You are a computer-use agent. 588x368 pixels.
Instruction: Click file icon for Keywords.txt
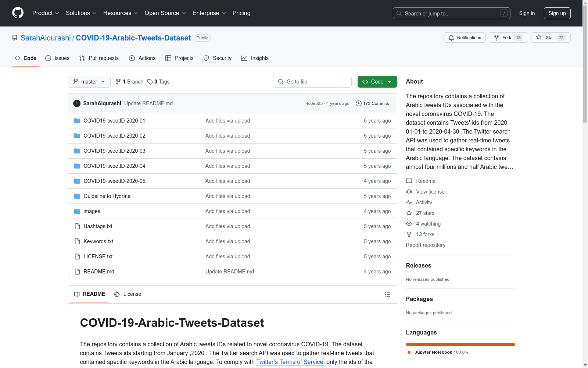coord(77,241)
